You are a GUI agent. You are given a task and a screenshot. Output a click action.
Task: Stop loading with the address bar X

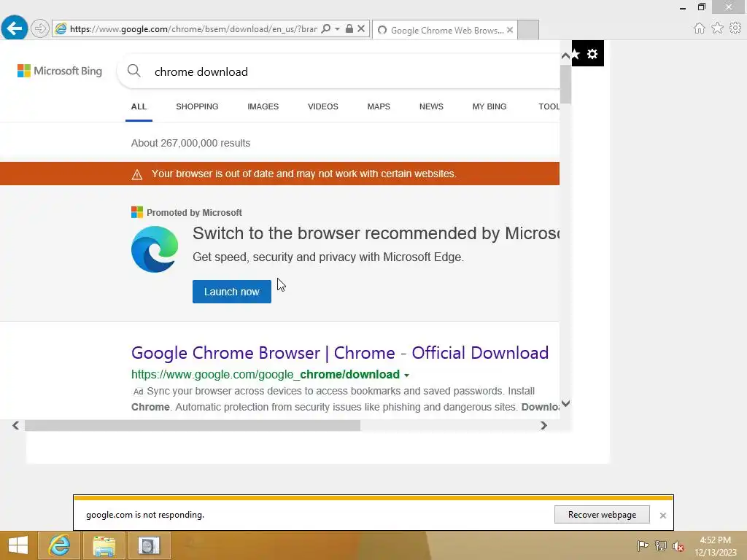(x=361, y=28)
